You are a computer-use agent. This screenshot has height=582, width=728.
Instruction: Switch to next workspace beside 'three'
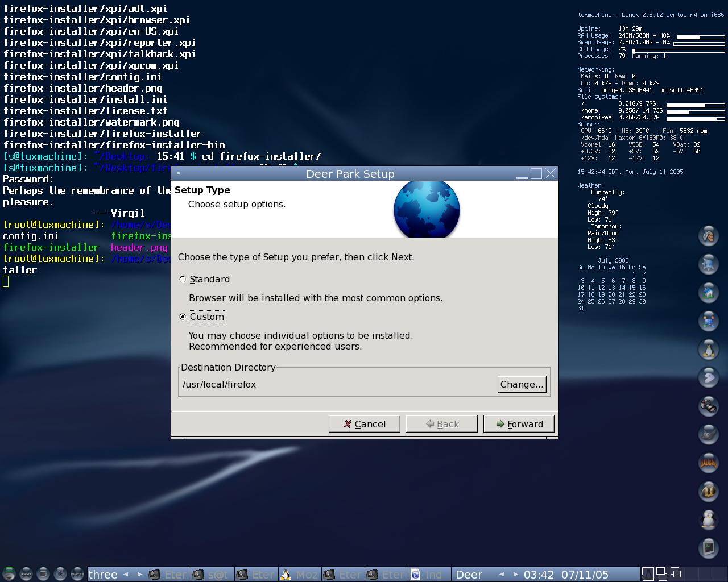point(139,575)
